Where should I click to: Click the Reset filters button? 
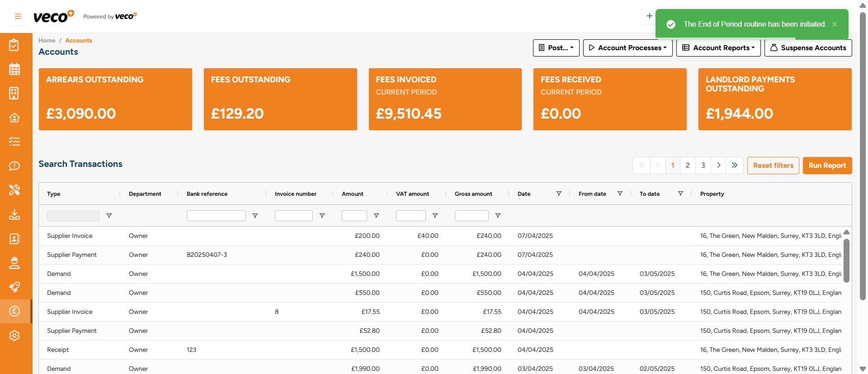coord(773,166)
